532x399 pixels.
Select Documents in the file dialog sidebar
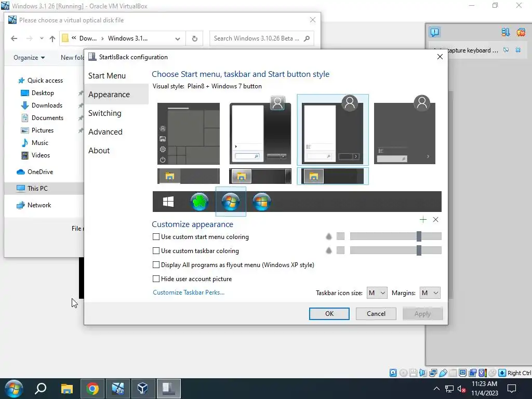click(x=47, y=118)
